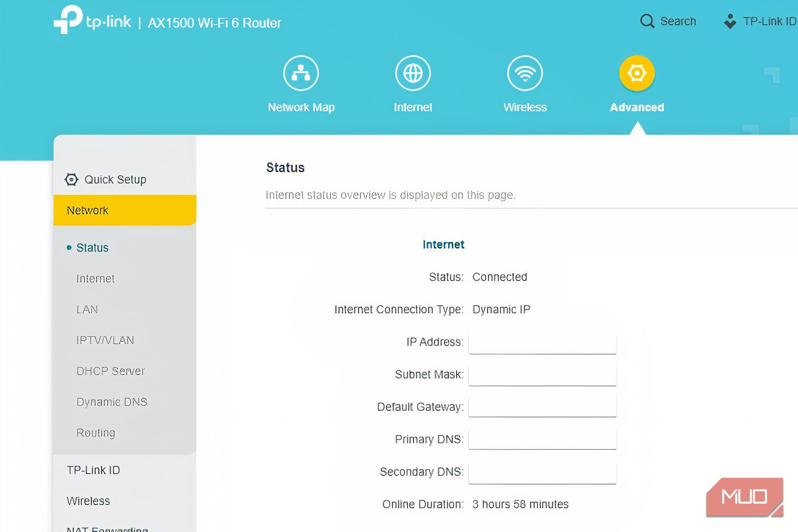Open Search in the header

point(678,21)
